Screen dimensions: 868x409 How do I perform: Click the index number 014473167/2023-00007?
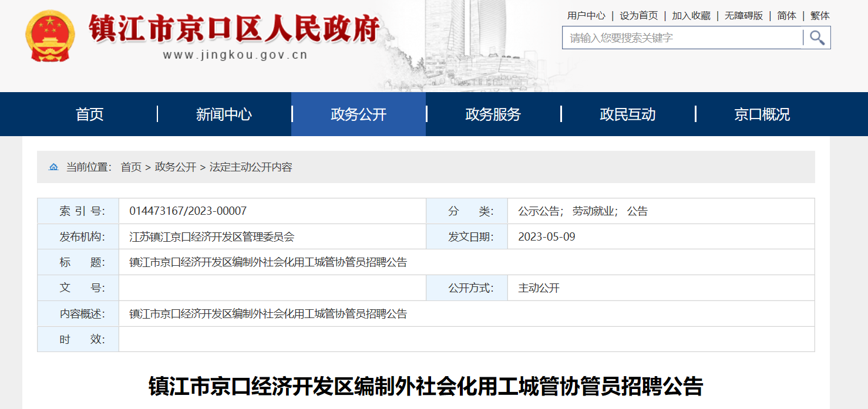[x=188, y=211]
